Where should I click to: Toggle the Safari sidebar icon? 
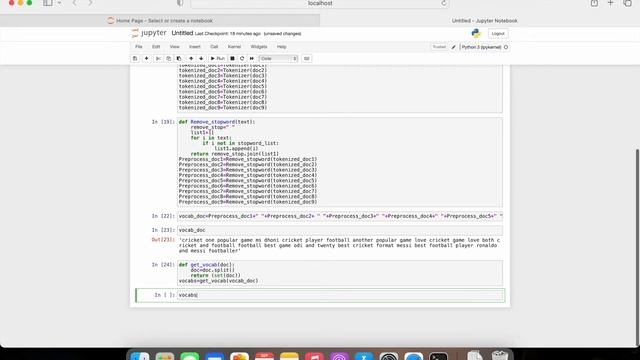click(x=48, y=3)
